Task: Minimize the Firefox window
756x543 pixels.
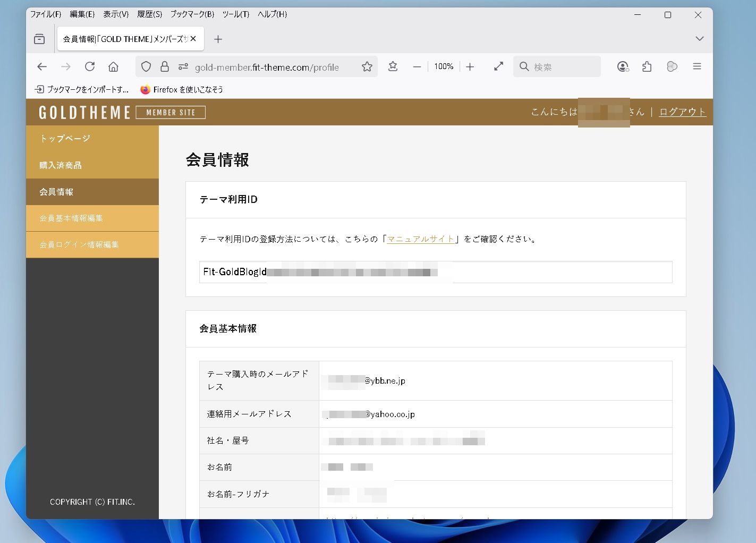Action: click(x=638, y=15)
